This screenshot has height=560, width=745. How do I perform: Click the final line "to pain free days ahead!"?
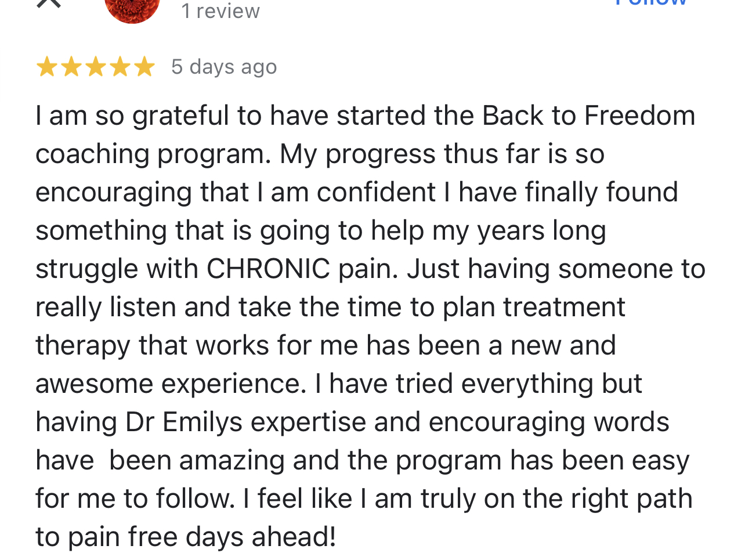(x=186, y=537)
